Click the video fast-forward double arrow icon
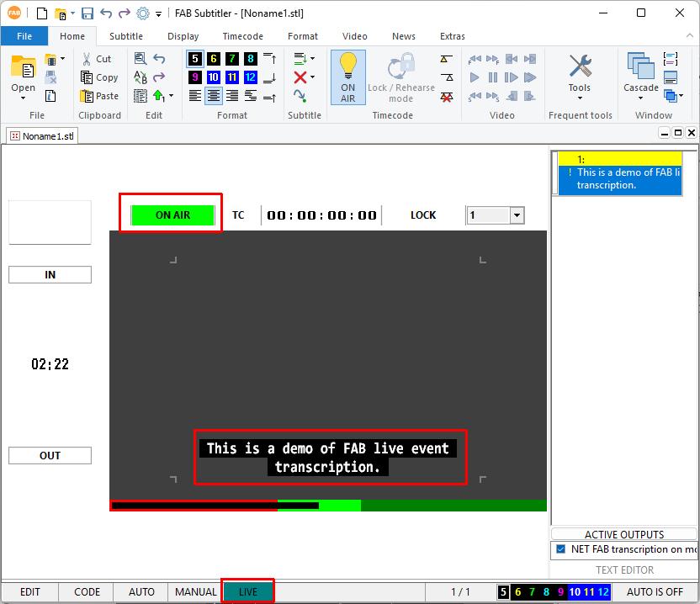This screenshot has height=604, width=700. [530, 77]
